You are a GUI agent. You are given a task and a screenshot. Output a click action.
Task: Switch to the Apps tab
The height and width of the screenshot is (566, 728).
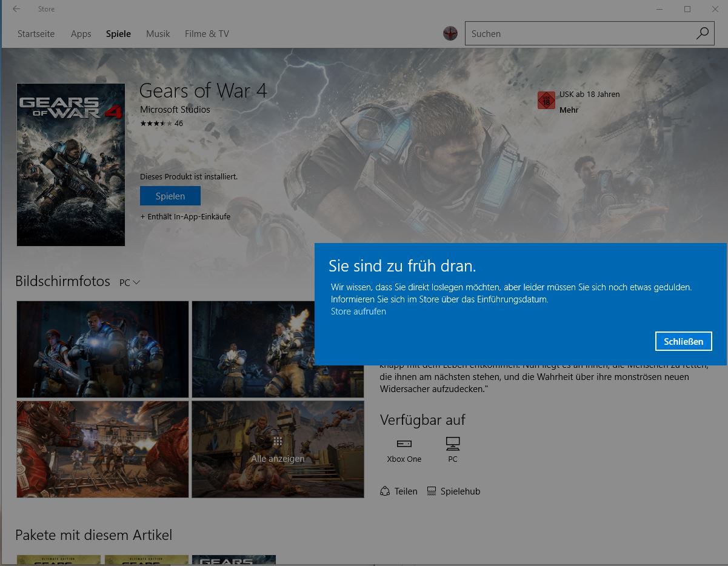81,34
